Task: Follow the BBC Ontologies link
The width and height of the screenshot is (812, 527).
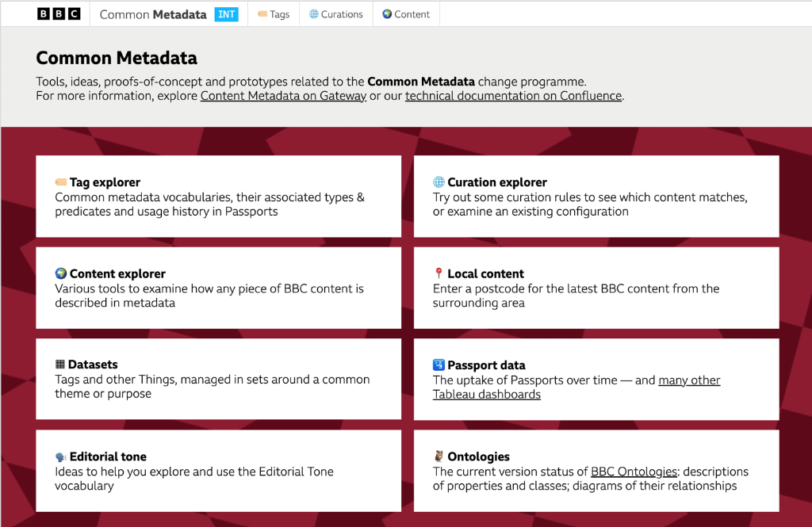Action: [634, 472]
